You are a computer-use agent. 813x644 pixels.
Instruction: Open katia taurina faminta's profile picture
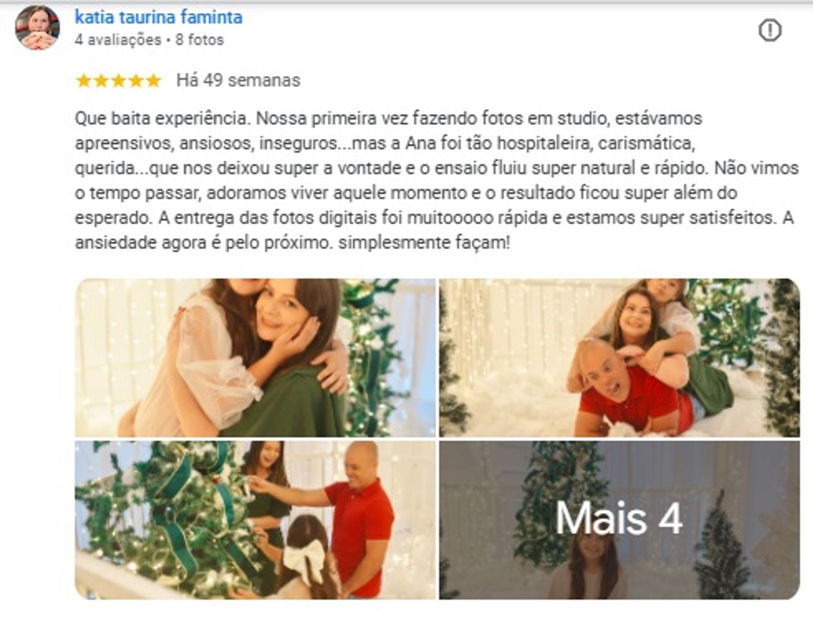pyautogui.click(x=37, y=27)
